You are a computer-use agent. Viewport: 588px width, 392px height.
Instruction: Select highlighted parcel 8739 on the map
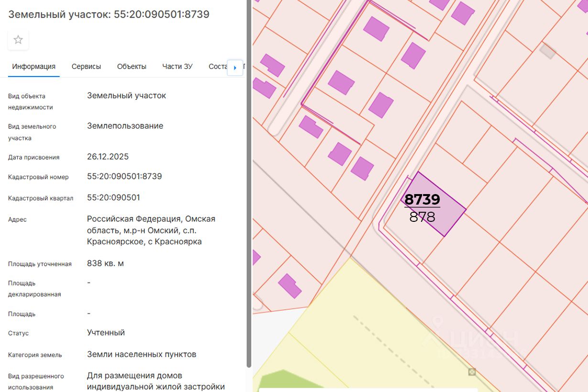[433, 204]
